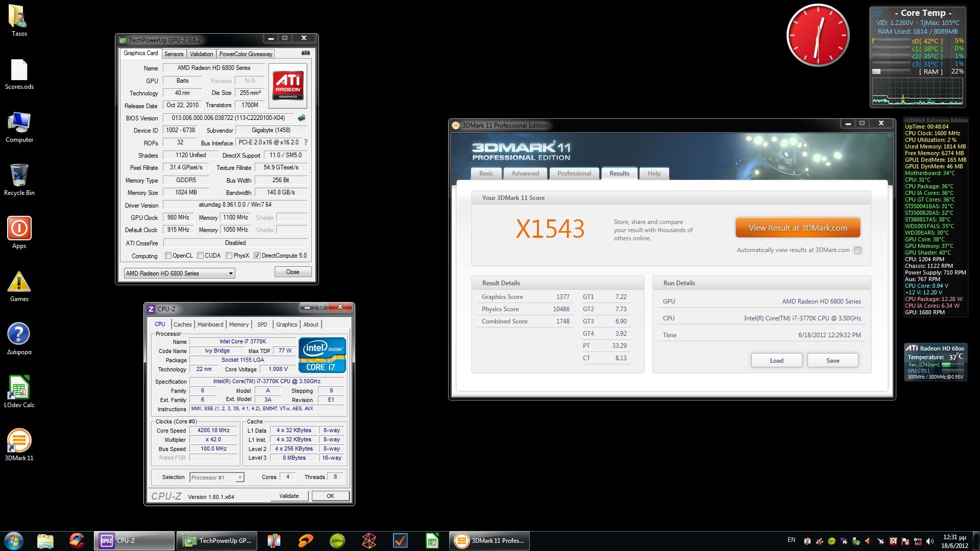Click the GPU Clock 980 MHz field

point(178,217)
